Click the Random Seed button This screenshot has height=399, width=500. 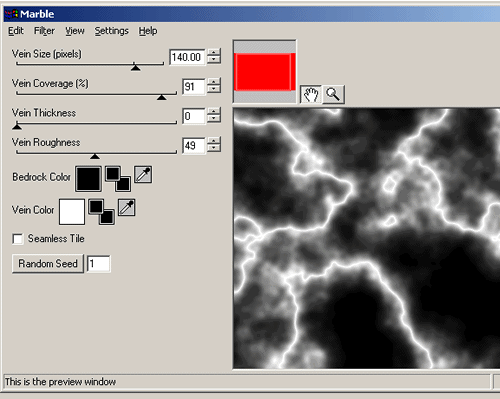pyautogui.click(x=48, y=264)
